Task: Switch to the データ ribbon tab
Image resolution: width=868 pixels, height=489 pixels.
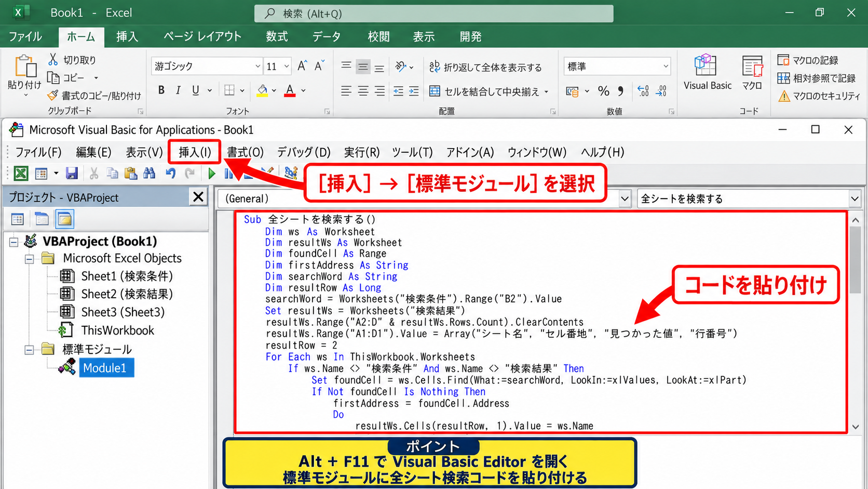Action: click(x=327, y=37)
